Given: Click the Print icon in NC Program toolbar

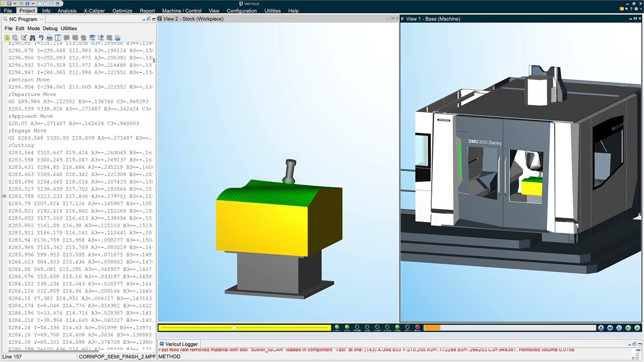Looking at the screenshot, I should [49, 38].
